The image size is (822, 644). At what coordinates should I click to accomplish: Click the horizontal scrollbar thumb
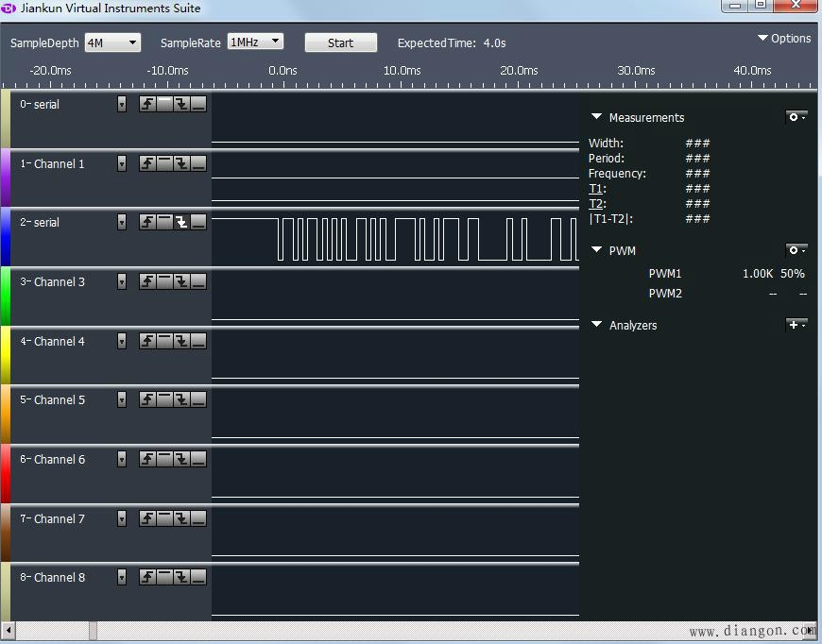[x=93, y=631]
